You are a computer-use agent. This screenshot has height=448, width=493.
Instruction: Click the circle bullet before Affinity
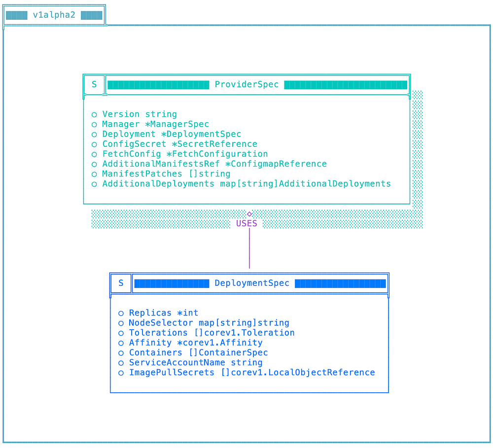pos(121,343)
